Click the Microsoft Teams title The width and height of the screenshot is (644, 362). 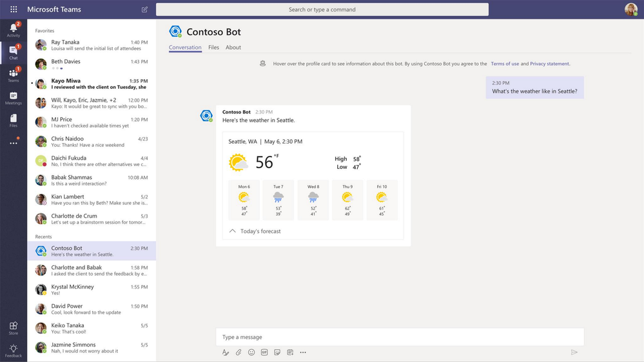click(54, 10)
